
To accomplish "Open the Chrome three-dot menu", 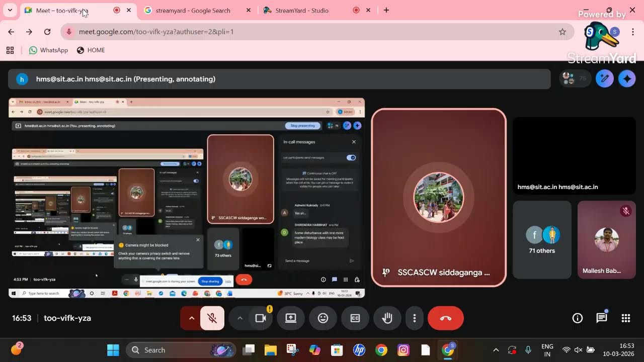I will point(632,32).
